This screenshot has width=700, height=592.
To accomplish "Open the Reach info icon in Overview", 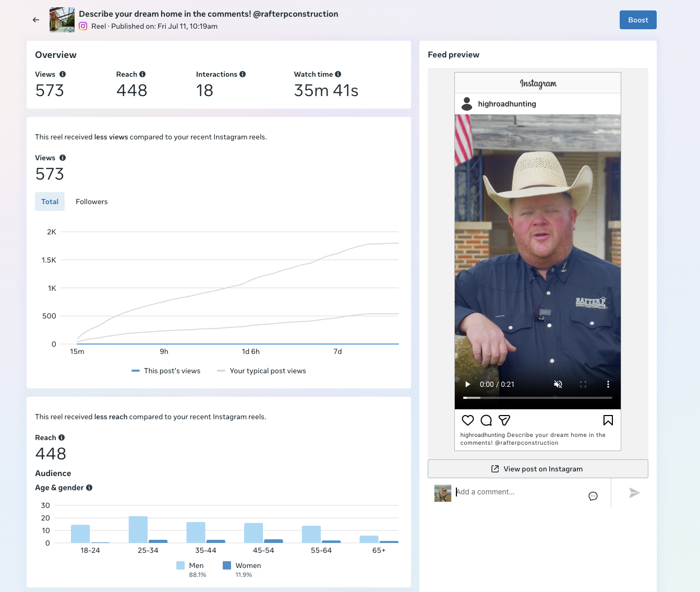I will pyautogui.click(x=142, y=74).
